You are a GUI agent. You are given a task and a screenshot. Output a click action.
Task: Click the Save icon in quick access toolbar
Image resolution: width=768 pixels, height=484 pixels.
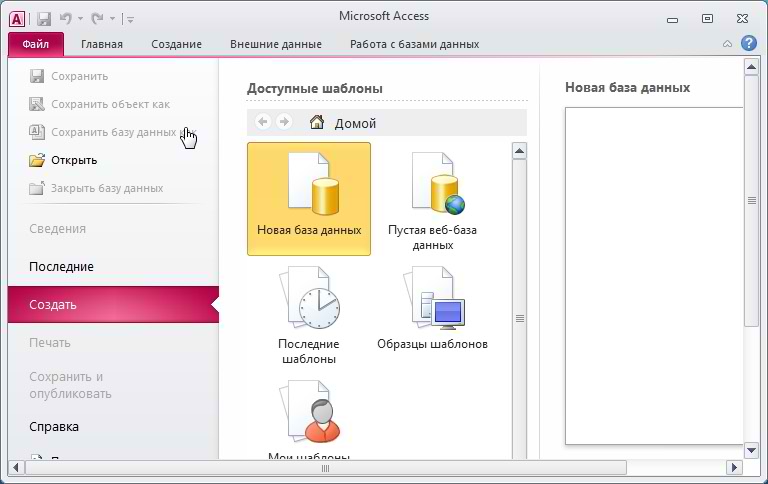pyautogui.click(x=44, y=19)
